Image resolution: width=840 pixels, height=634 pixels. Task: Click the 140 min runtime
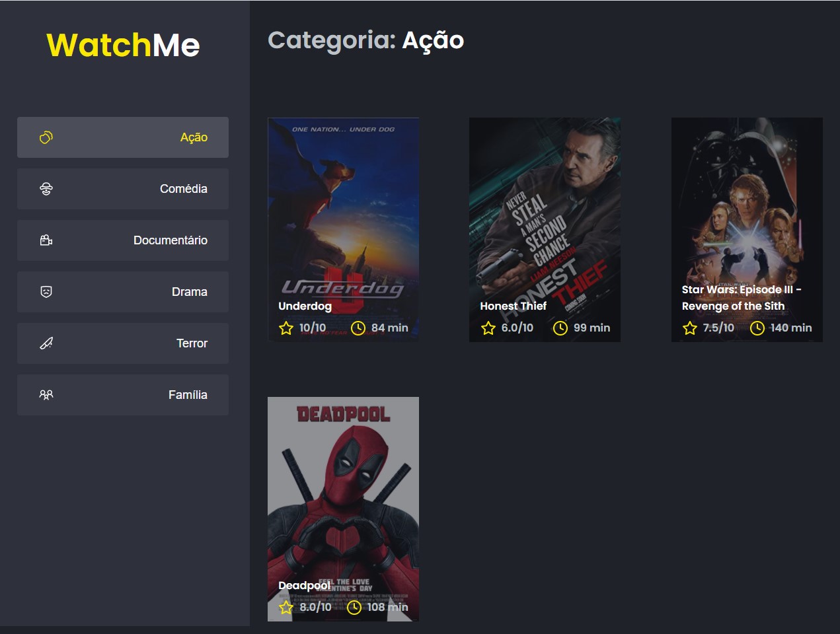(x=791, y=328)
